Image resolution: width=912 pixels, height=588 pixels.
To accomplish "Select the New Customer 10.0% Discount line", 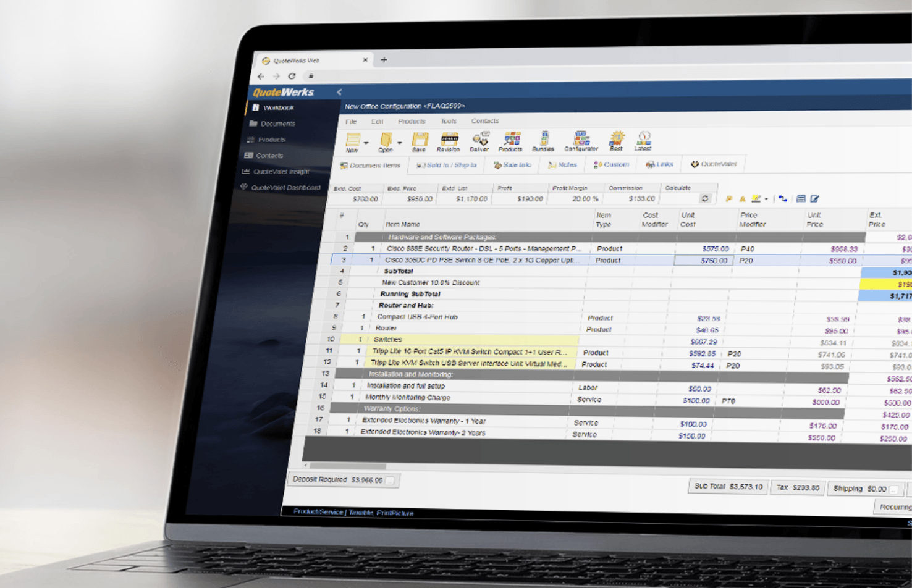I will 431,282.
